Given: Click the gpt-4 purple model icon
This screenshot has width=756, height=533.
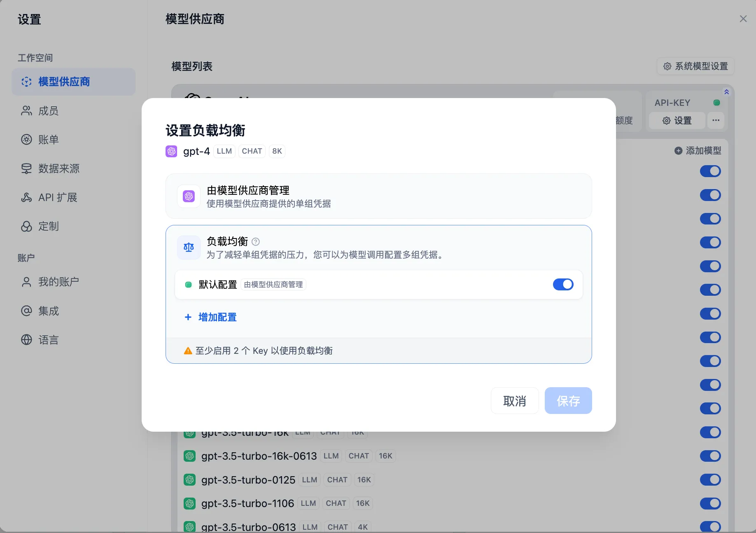Looking at the screenshot, I should [171, 151].
